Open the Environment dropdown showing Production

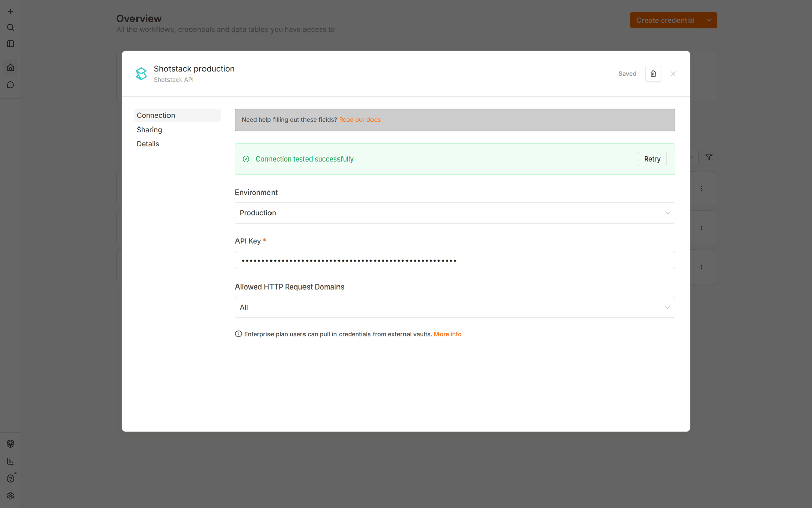point(455,213)
